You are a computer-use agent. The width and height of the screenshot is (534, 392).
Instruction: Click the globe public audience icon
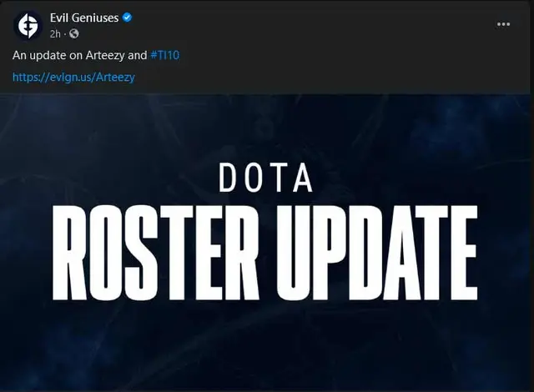click(x=74, y=33)
